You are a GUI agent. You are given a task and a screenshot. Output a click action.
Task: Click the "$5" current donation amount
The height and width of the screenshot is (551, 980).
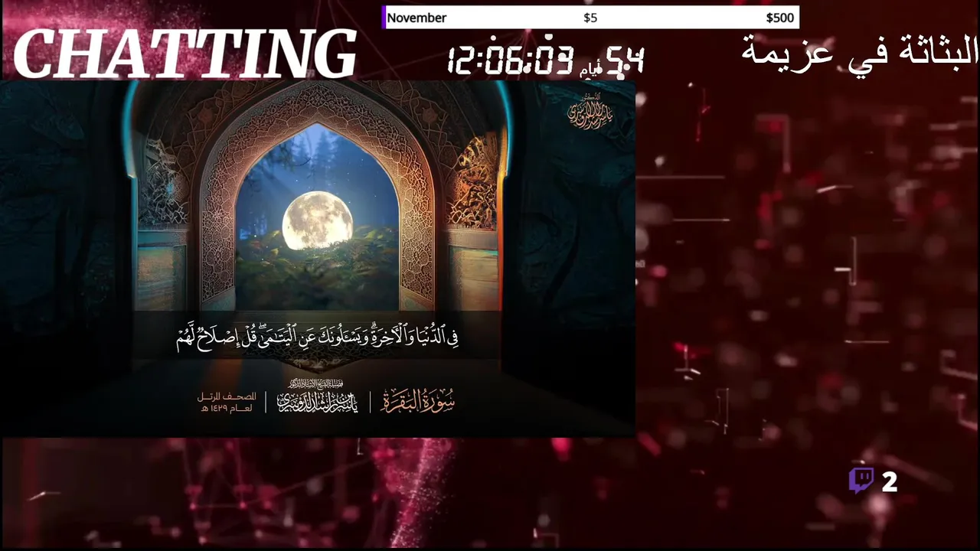click(x=590, y=18)
